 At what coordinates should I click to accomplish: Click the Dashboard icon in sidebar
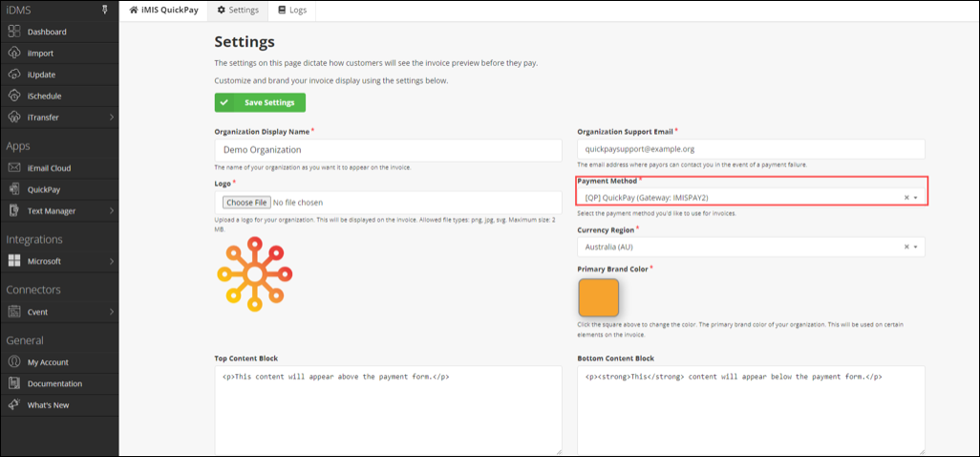click(x=14, y=32)
